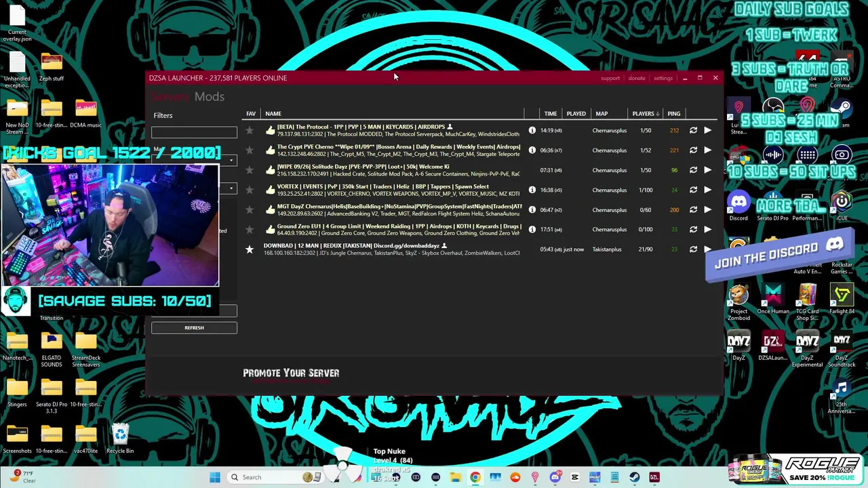Show info for The Protocol server
This screenshot has width=868, height=488.
pos(532,130)
